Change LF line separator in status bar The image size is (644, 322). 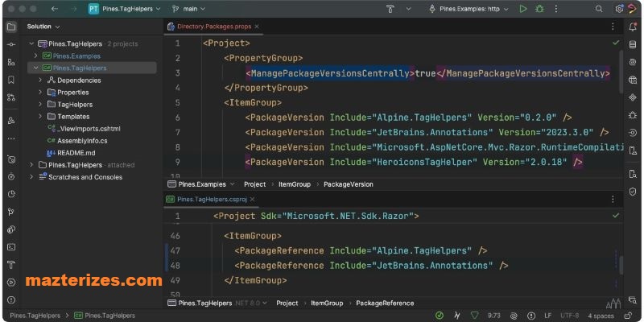(547, 316)
